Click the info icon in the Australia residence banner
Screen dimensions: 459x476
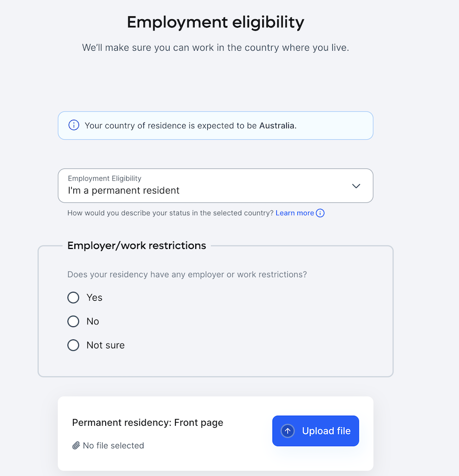[73, 126]
